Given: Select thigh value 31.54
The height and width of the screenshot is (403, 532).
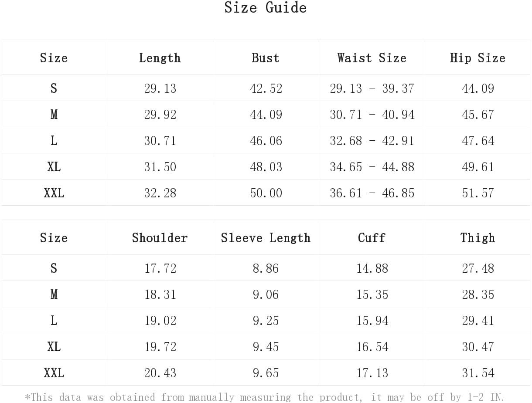Looking at the screenshot, I should click(x=478, y=373).
